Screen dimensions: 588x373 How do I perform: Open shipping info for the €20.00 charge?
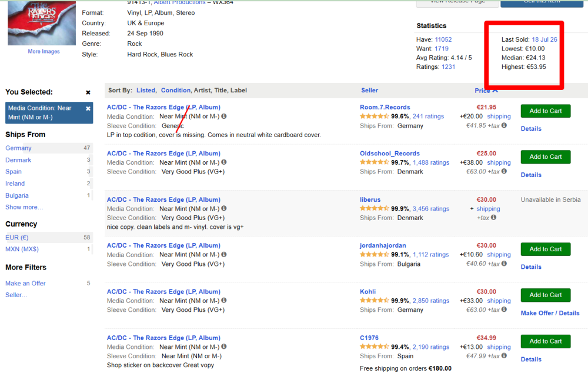[499, 116]
